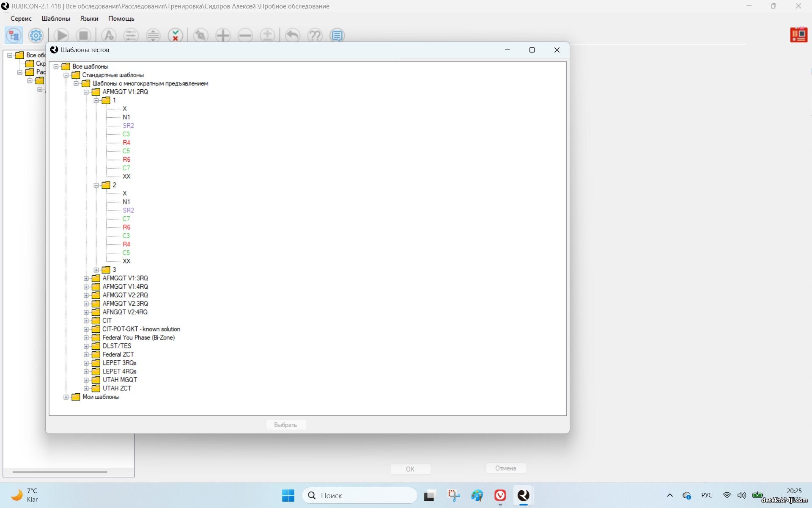Open the Помощь menu
Viewport: 812px width, 508px height.
[121, 19]
